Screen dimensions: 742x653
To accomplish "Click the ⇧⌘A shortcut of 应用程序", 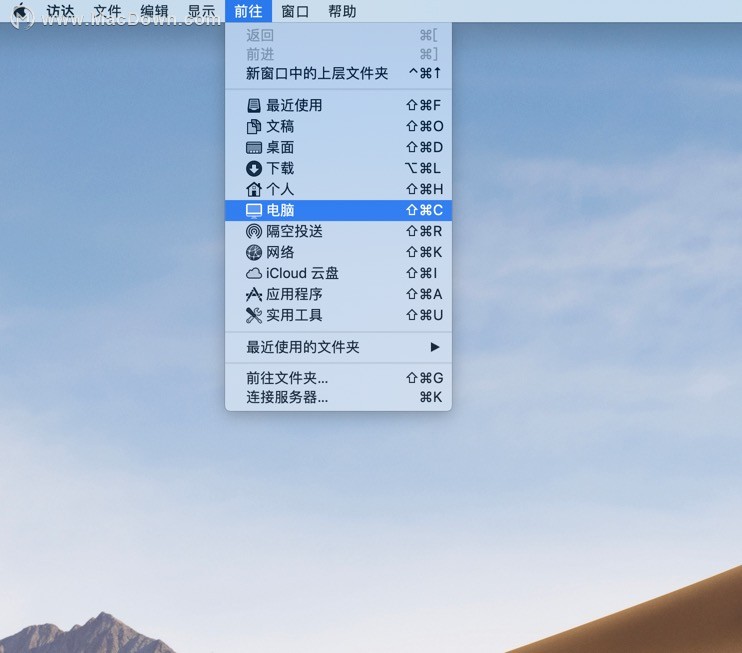I will [x=424, y=294].
